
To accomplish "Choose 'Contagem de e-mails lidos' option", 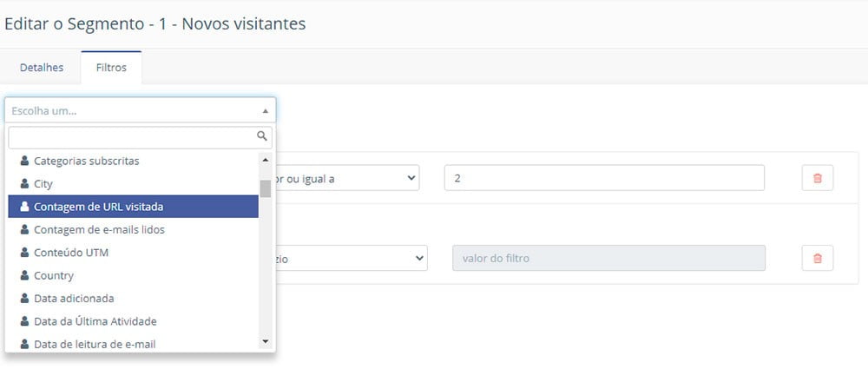I will [99, 229].
